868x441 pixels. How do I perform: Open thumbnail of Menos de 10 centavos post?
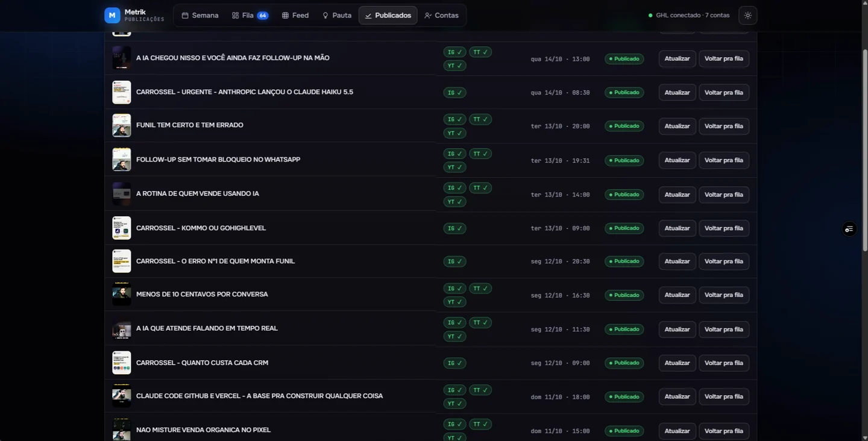[x=122, y=294]
